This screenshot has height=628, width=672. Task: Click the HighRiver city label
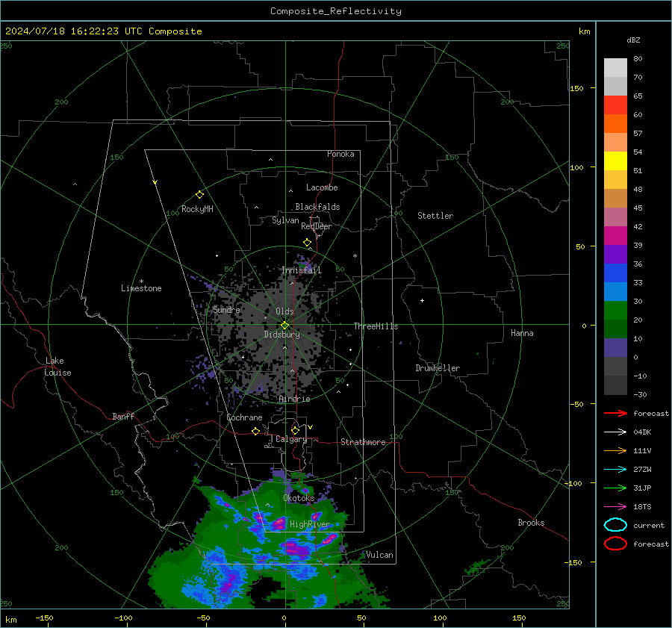pyautogui.click(x=310, y=524)
